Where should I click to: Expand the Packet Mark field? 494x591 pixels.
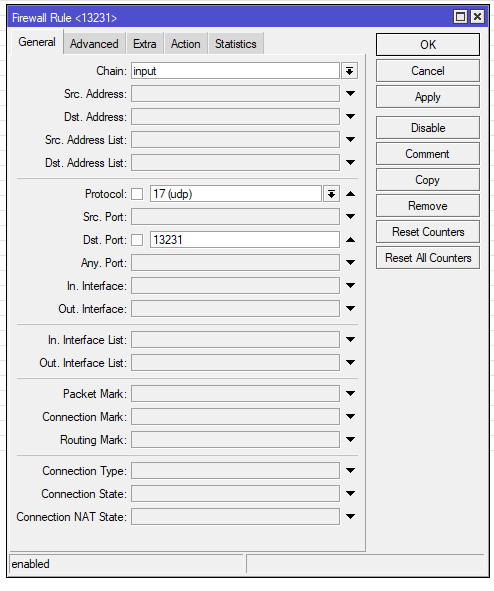(350, 393)
